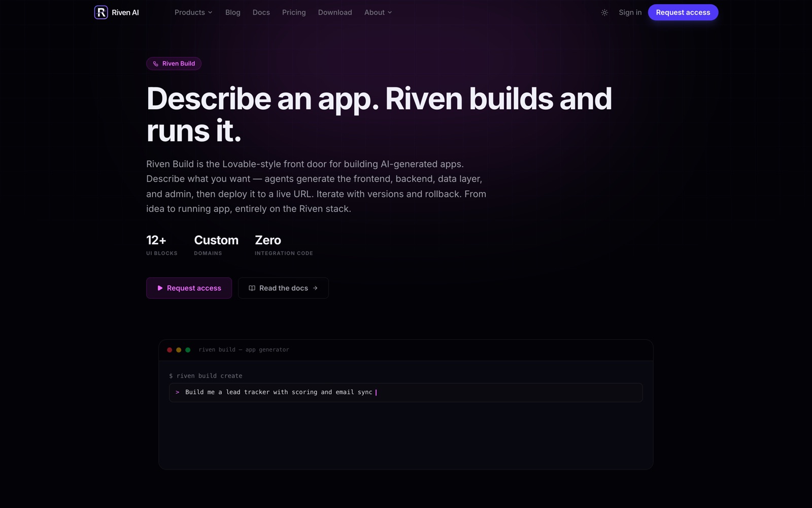Click the arrow icon on Read the docs
Viewport: 812px width, 508px height.
315,288
